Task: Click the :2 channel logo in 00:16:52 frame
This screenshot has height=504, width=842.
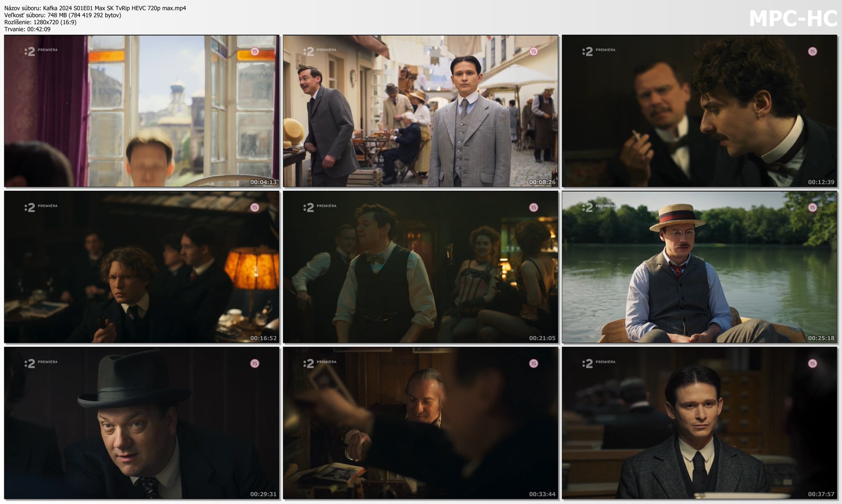Action: click(29, 208)
